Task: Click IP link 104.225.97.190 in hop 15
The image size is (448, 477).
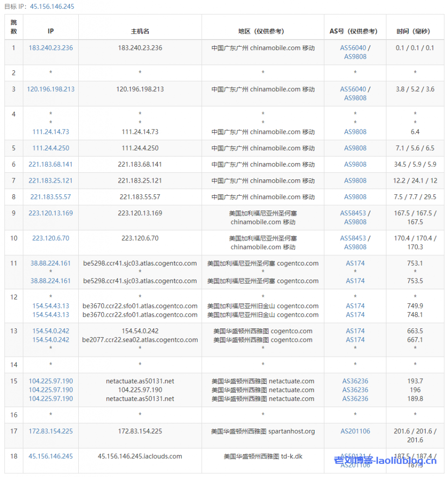Action: point(50,381)
